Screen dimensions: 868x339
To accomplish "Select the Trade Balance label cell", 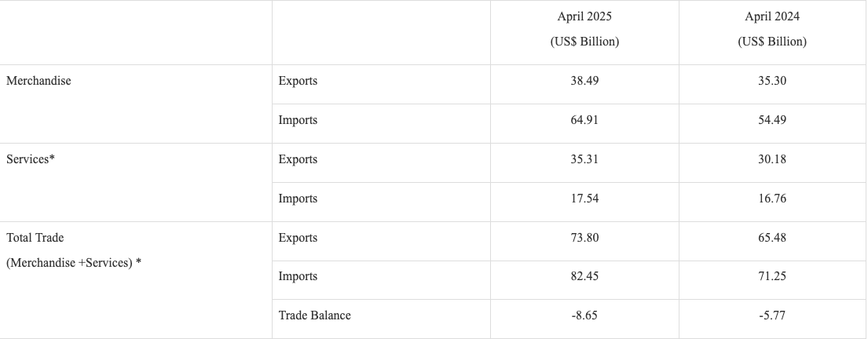I will (314, 315).
